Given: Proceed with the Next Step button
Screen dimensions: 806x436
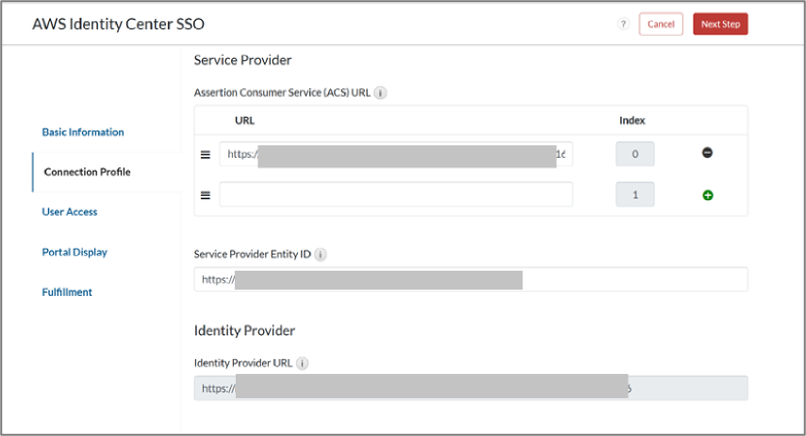Looking at the screenshot, I should coord(721,24).
